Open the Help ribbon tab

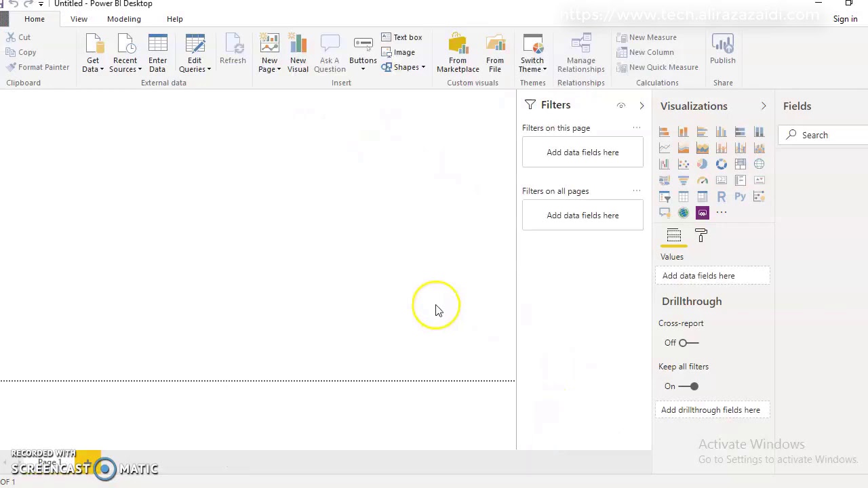pyautogui.click(x=175, y=19)
